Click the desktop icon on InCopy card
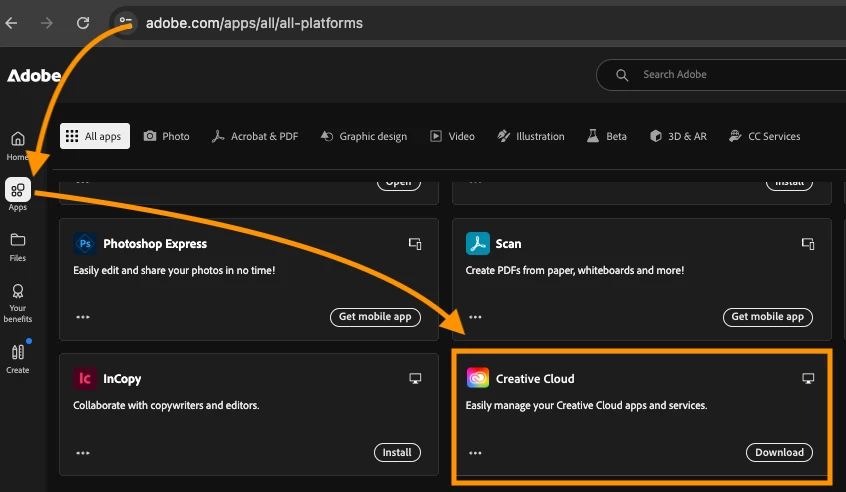The width and height of the screenshot is (846, 492). [x=415, y=378]
